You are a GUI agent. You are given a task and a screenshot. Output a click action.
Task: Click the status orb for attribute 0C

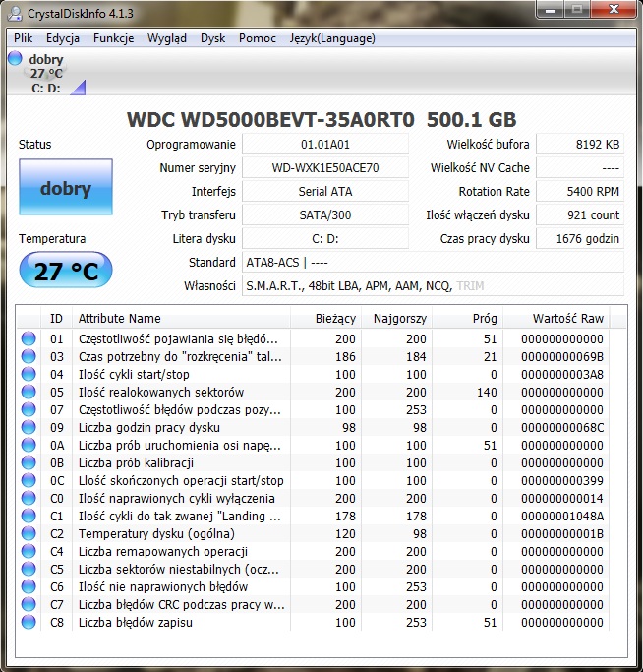coord(29,480)
